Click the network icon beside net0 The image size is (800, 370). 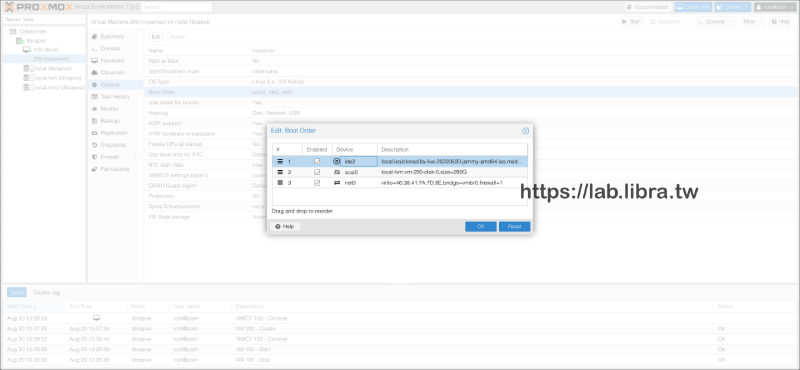(x=337, y=183)
